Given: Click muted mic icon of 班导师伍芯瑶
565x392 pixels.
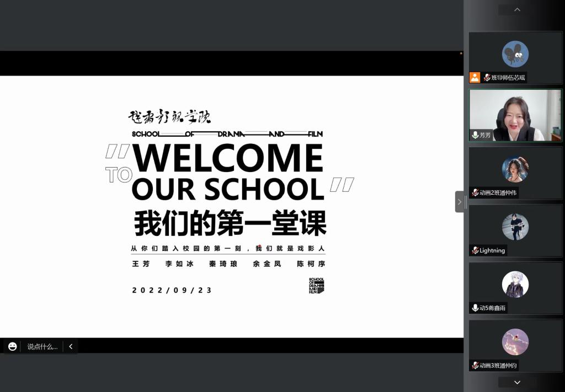Looking at the screenshot, I should tap(487, 78).
